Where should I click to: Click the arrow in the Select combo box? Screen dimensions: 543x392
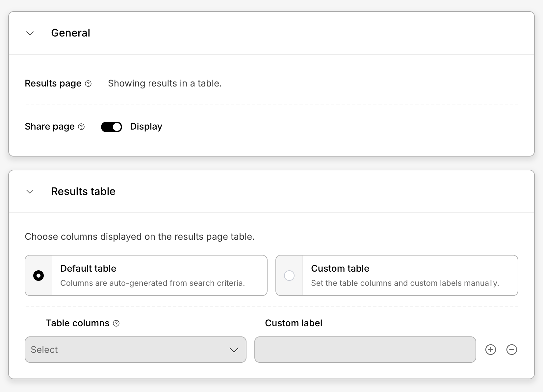pos(234,350)
